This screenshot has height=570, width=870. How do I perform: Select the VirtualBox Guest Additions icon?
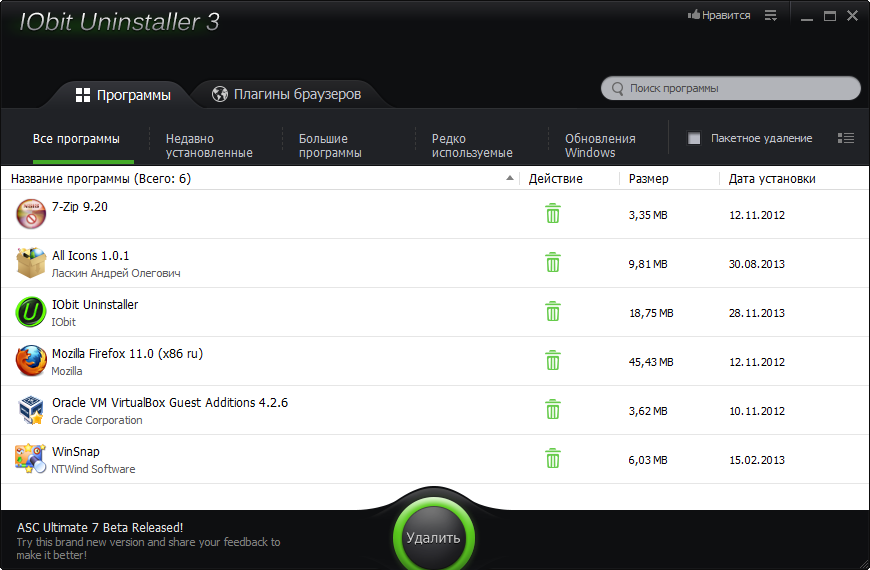[31, 410]
